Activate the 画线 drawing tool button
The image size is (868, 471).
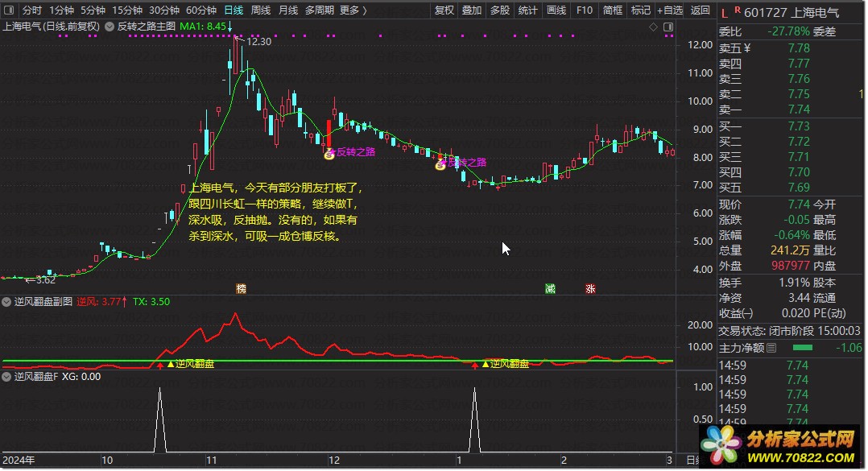556,10
